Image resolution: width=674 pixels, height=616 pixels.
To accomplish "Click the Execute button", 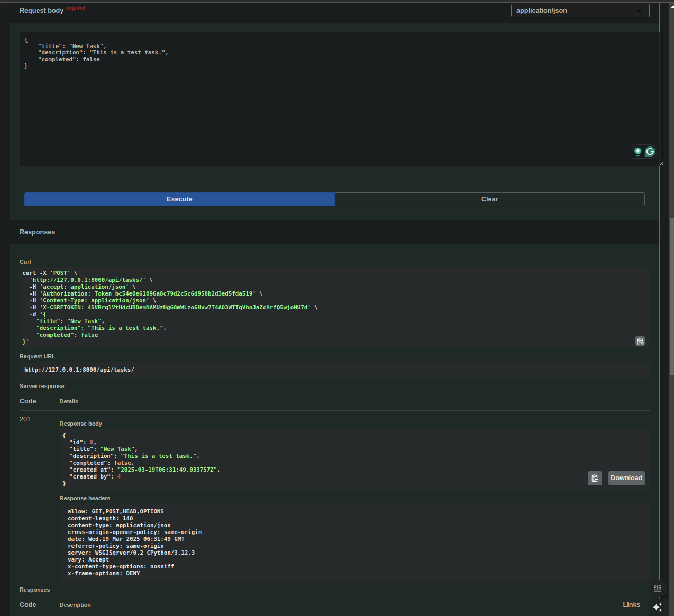I will 179,199.
